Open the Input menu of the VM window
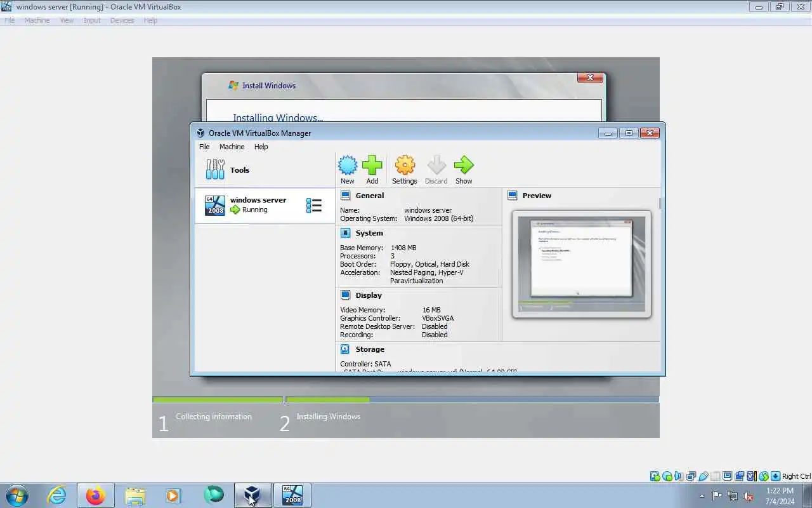Screen dimensions: 812x508 [x=92, y=20]
